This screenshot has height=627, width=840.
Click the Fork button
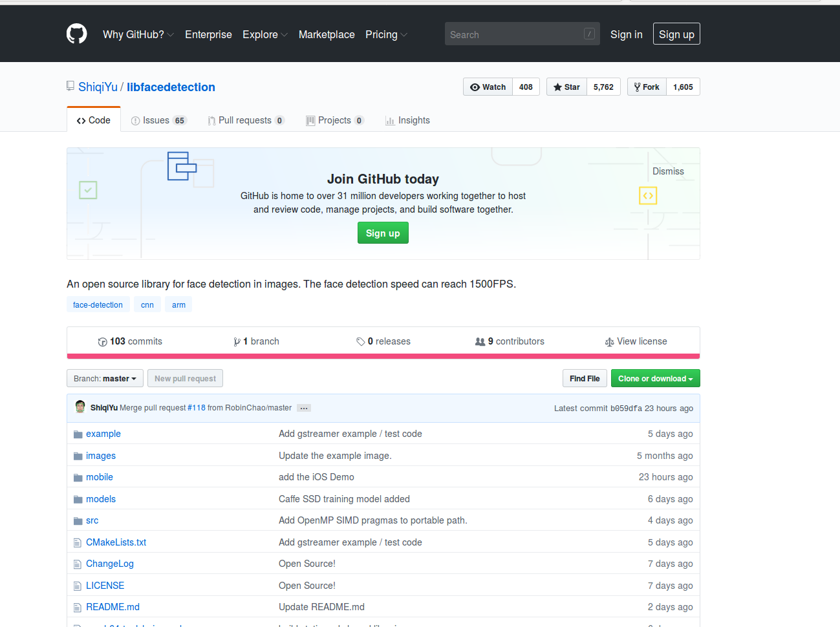click(x=647, y=87)
